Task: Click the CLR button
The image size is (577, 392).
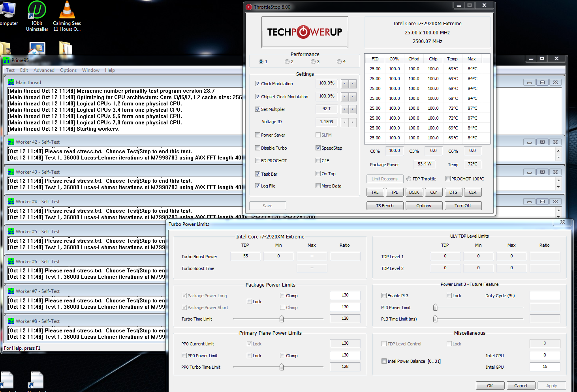Action: tap(473, 193)
